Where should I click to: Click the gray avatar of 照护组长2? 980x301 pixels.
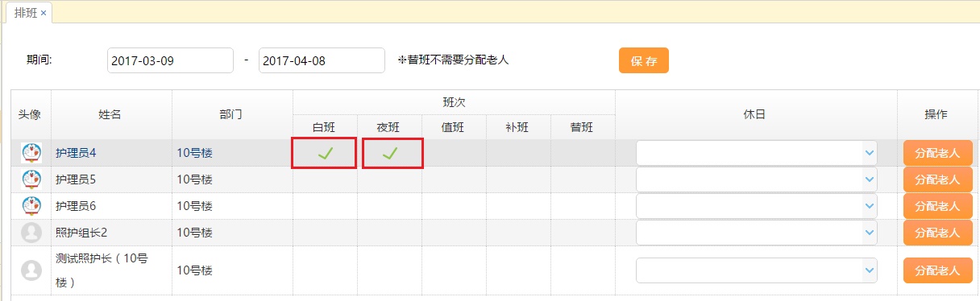[31, 233]
